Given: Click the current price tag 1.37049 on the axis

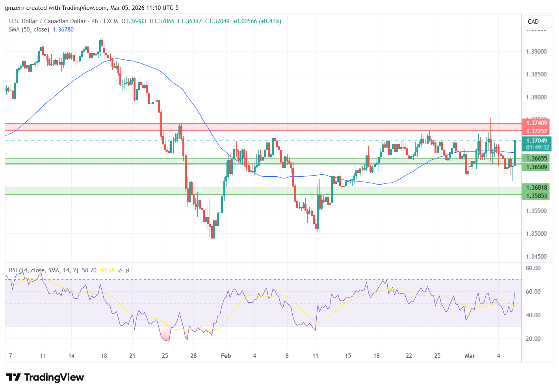Looking at the screenshot, I should click(x=537, y=141).
